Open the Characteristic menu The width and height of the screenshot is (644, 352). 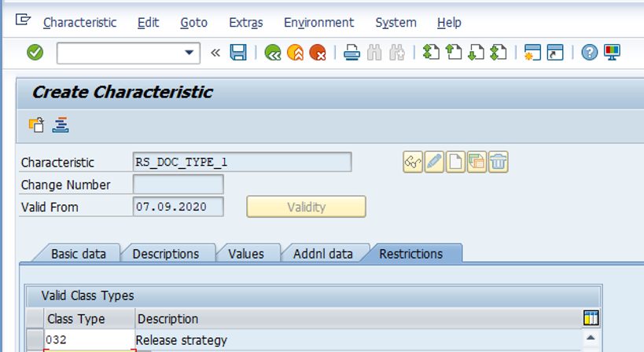point(79,22)
